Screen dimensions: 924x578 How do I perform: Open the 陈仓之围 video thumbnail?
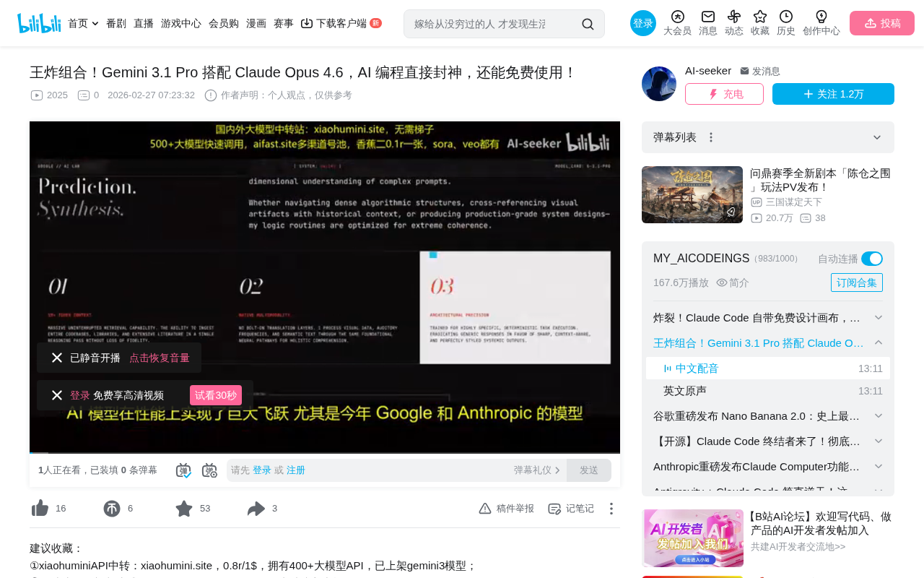coord(692,194)
